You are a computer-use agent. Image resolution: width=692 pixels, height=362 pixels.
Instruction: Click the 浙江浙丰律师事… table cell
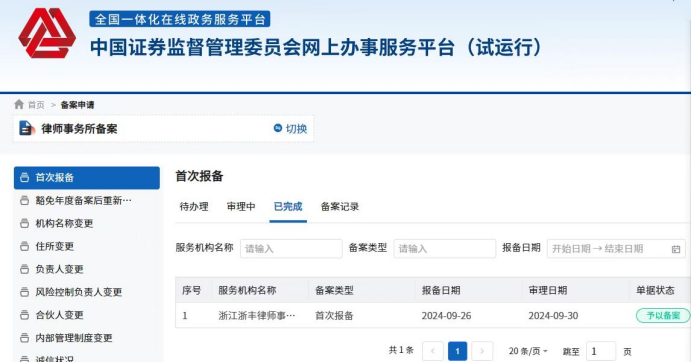(257, 316)
